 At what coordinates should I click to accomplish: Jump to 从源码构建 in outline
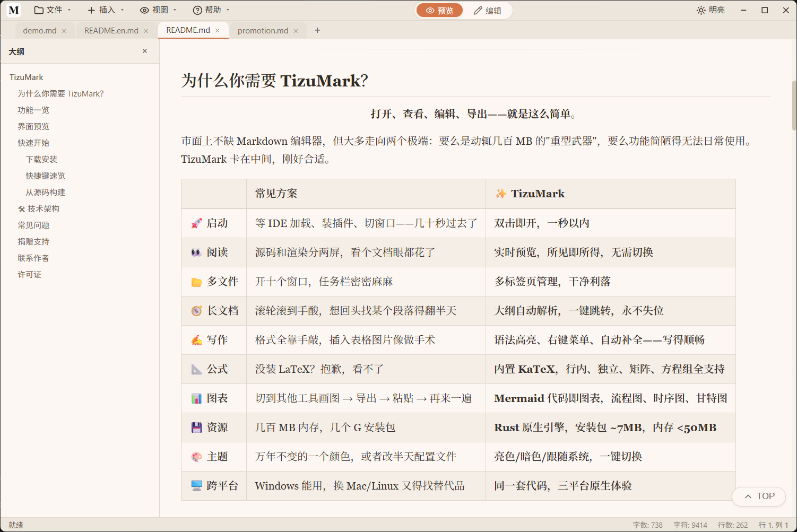tap(46, 193)
